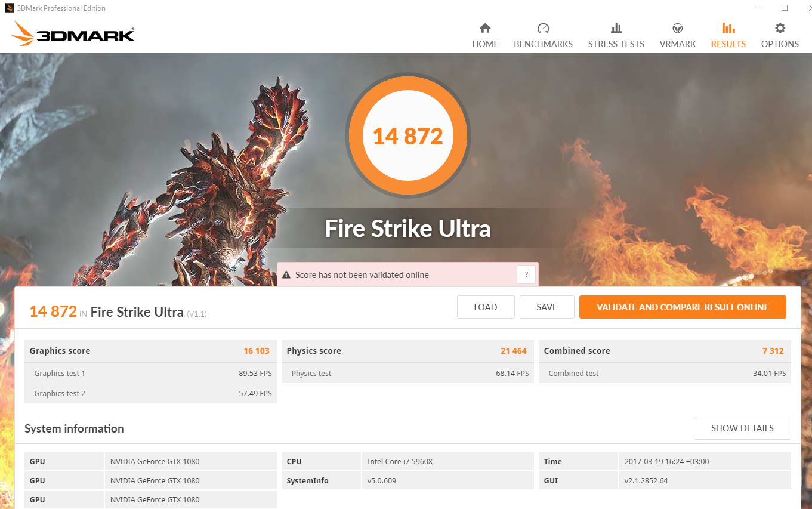Select the Graphics score value 16 103
Screen dimensions: 812x509
pos(257,351)
